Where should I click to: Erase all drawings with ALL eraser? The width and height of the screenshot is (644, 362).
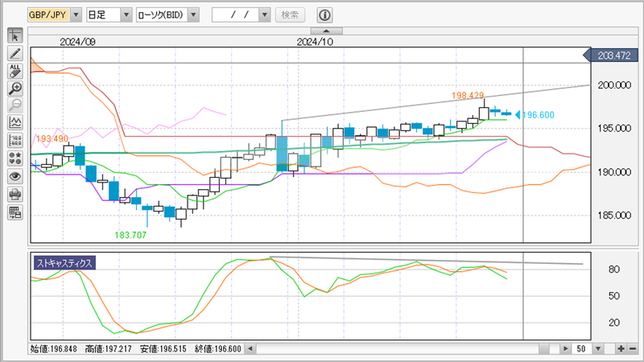pos(14,71)
